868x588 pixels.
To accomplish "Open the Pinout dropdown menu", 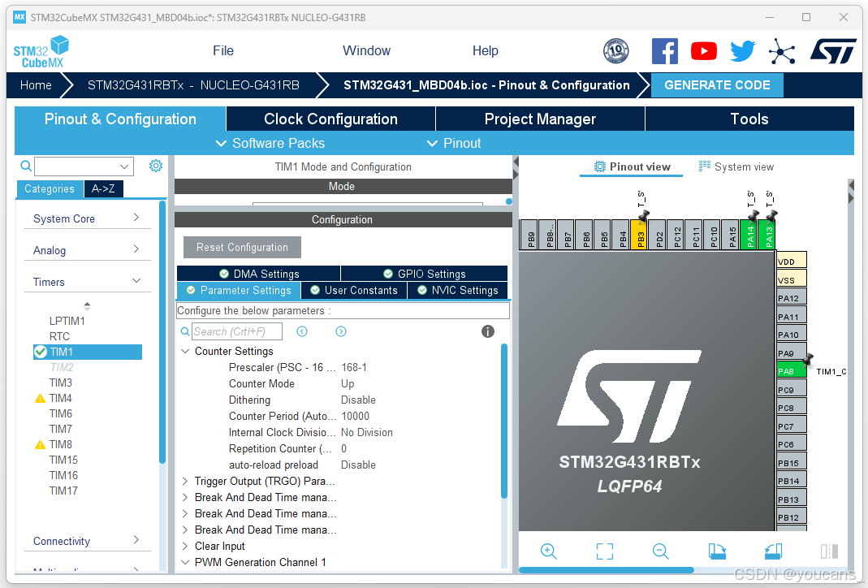I will 454,143.
